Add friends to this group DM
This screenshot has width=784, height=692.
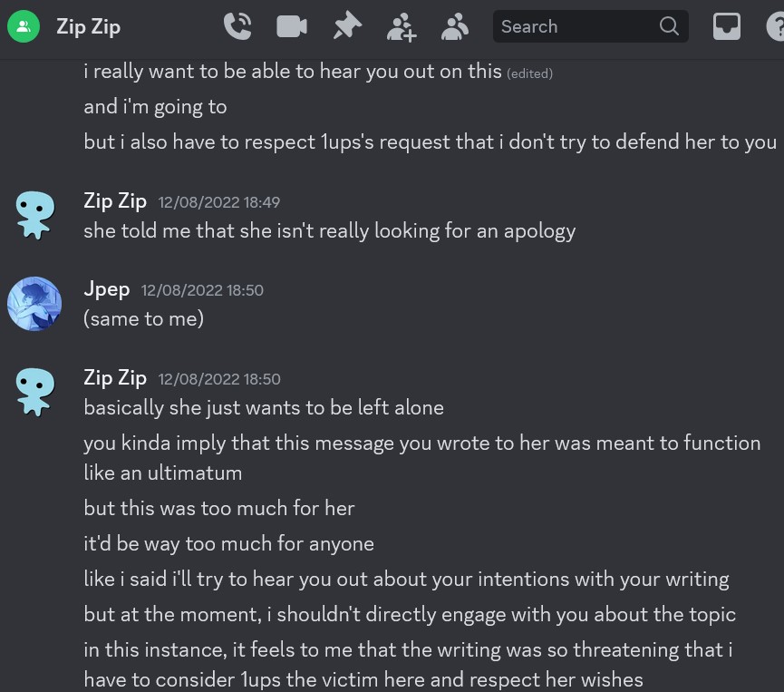tap(402, 27)
